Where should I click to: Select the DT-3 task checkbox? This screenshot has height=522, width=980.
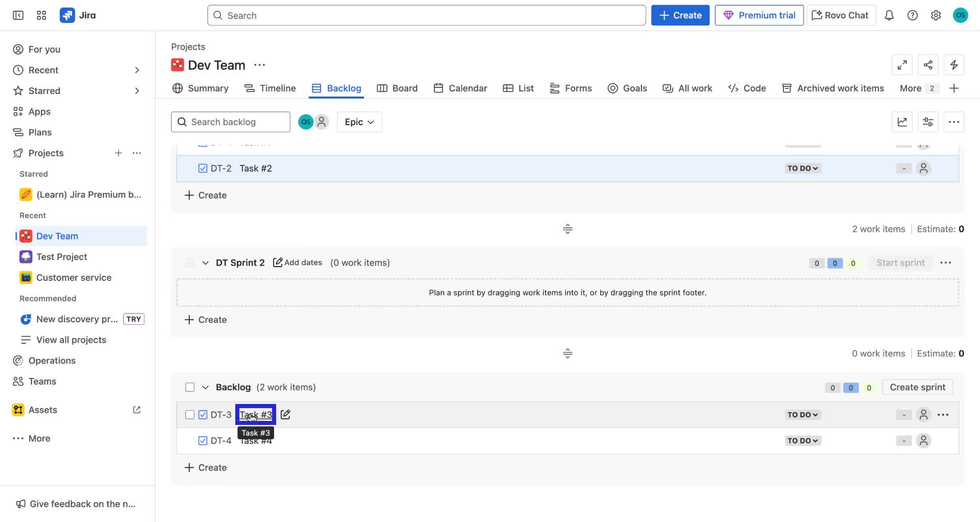(x=189, y=414)
